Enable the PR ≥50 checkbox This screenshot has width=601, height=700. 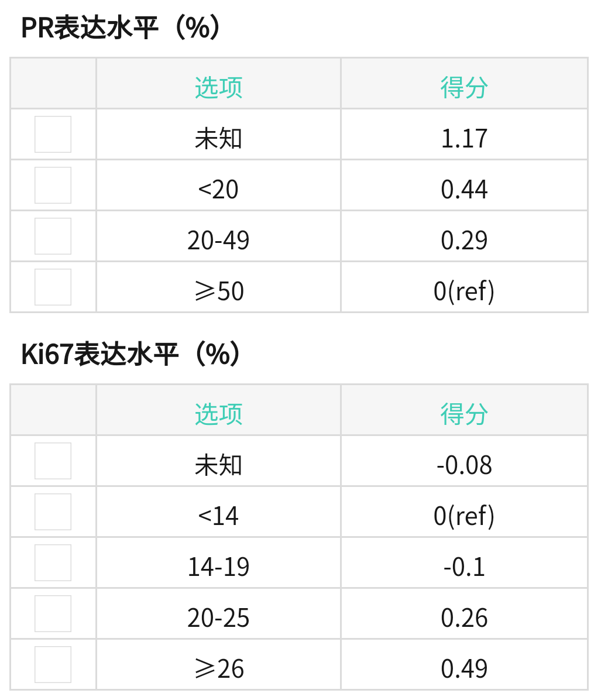(x=53, y=287)
